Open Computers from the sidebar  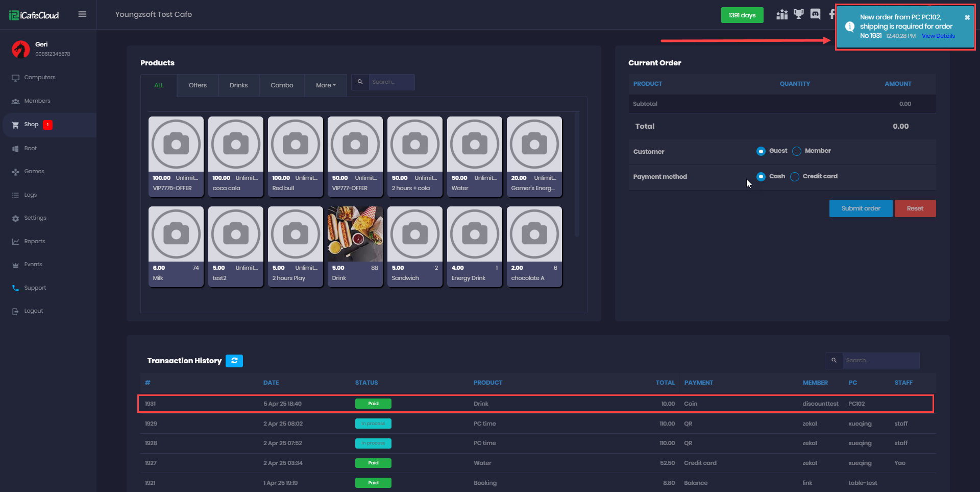(x=39, y=78)
